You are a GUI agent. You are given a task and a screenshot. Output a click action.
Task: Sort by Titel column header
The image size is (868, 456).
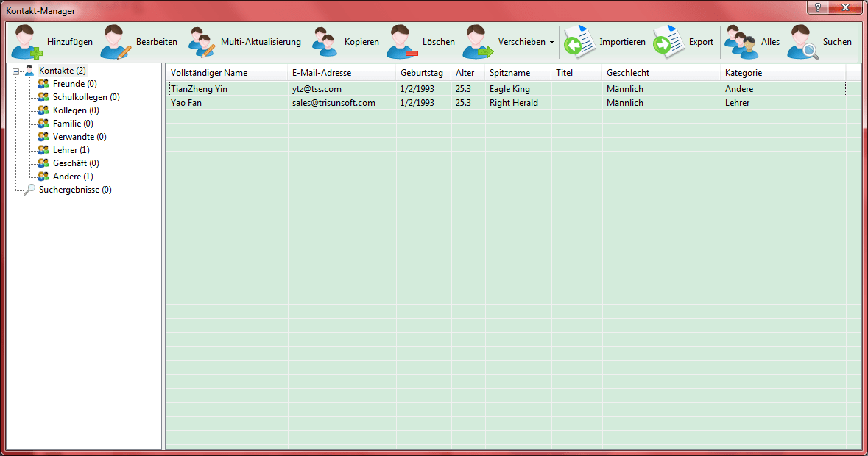coord(576,73)
